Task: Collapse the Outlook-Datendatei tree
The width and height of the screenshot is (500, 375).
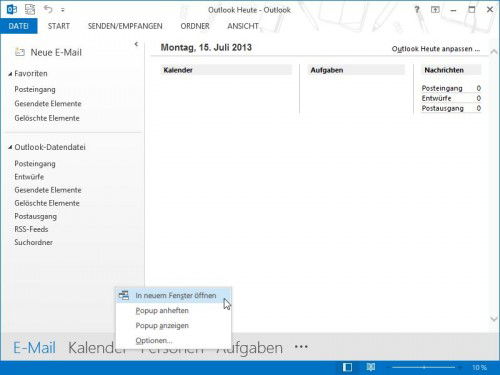Action: point(10,147)
